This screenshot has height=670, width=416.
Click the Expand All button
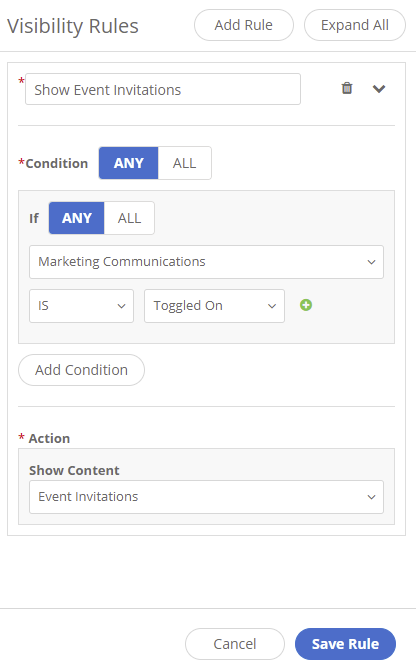[354, 25]
